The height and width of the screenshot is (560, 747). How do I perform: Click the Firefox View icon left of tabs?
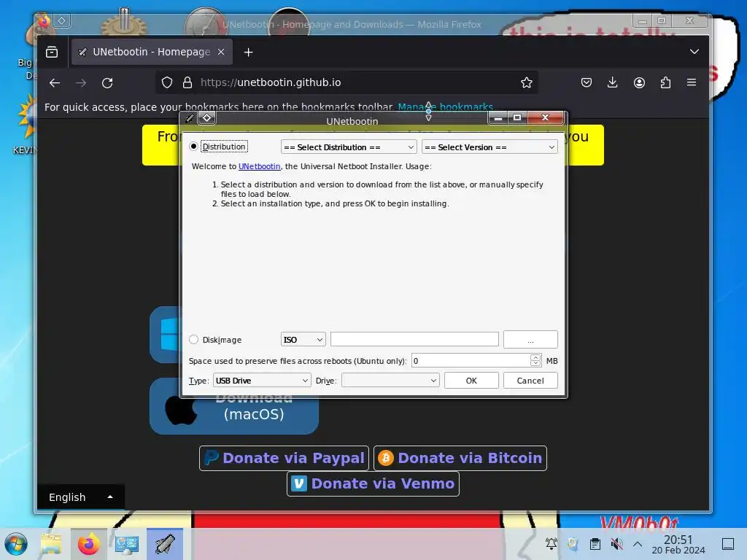(52, 52)
